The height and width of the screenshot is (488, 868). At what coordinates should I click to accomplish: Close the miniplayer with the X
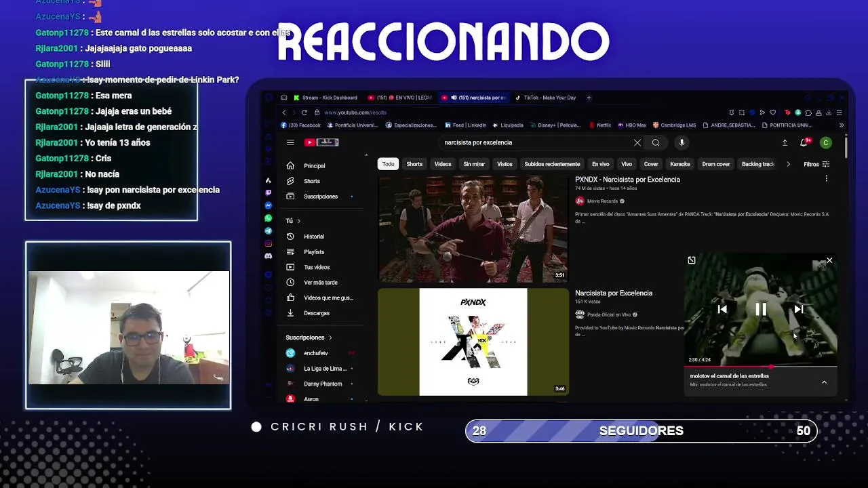(x=829, y=260)
